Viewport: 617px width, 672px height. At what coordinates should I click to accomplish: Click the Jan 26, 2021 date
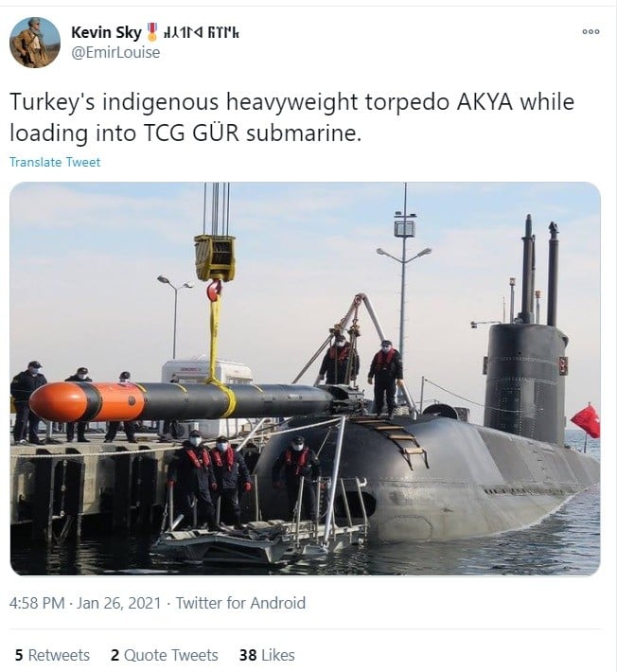118,603
